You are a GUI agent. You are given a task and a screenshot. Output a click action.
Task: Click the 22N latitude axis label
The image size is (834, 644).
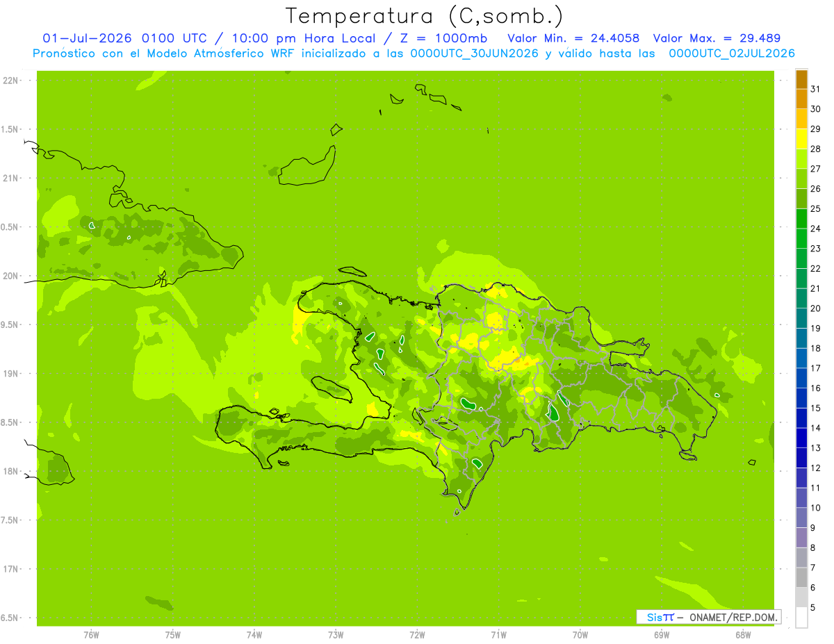click(x=10, y=81)
